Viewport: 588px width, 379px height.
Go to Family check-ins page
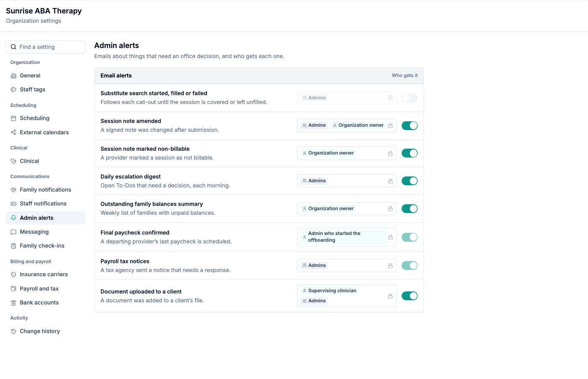[45, 246]
